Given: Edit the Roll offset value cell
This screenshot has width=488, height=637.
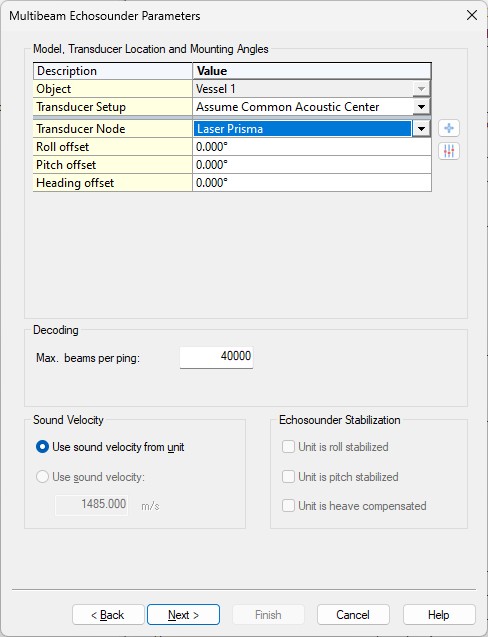Looking at the screenshot, I should tap(312, 147).
